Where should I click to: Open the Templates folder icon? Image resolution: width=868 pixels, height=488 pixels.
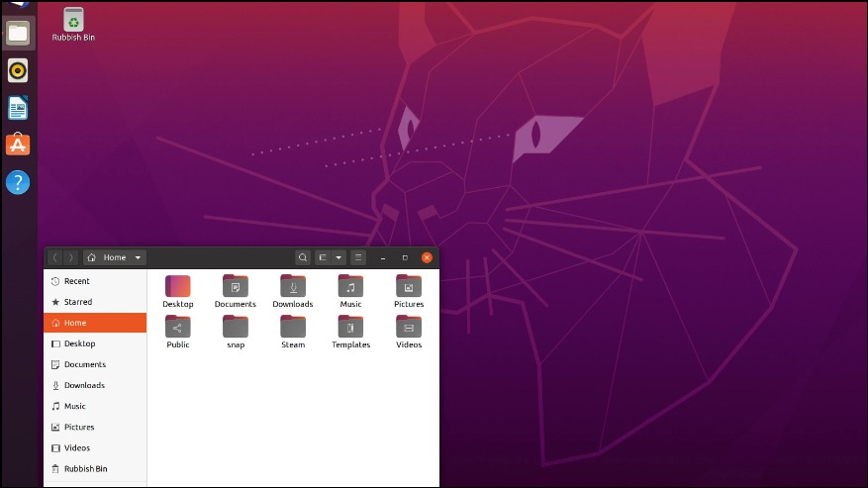point(350,327)
